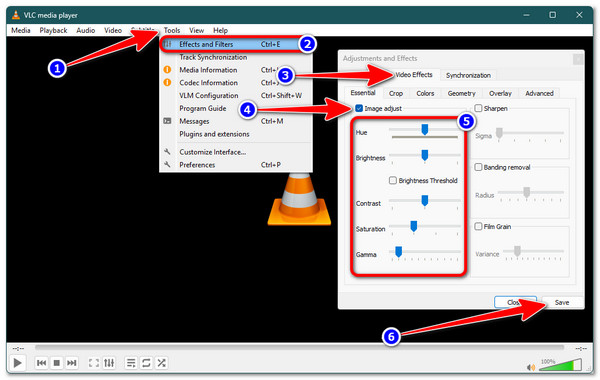This screenshot has height=380, width=600.
Task: Open the Video menu
Action: (113, 30)
